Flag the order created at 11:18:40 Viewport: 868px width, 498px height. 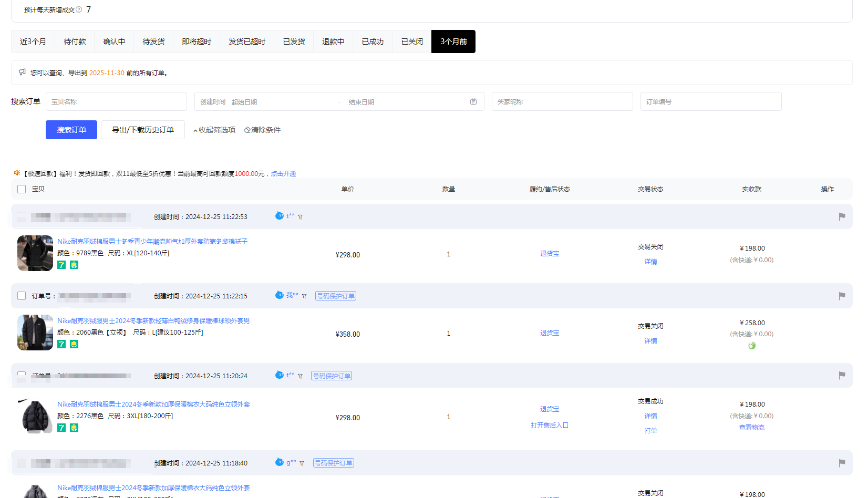coord(842,463)
